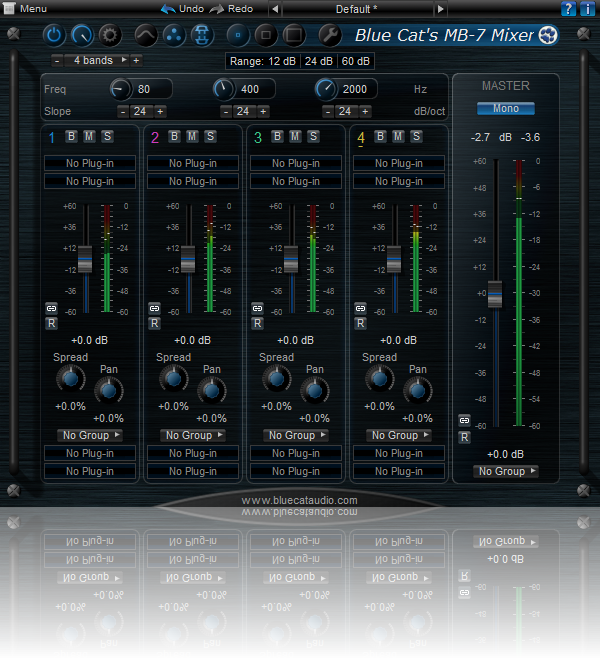Image resolution: width=600 pixels, height=659 pixels.
Task: Click the Blue Cat logo icon
Action: click(548, 35)
